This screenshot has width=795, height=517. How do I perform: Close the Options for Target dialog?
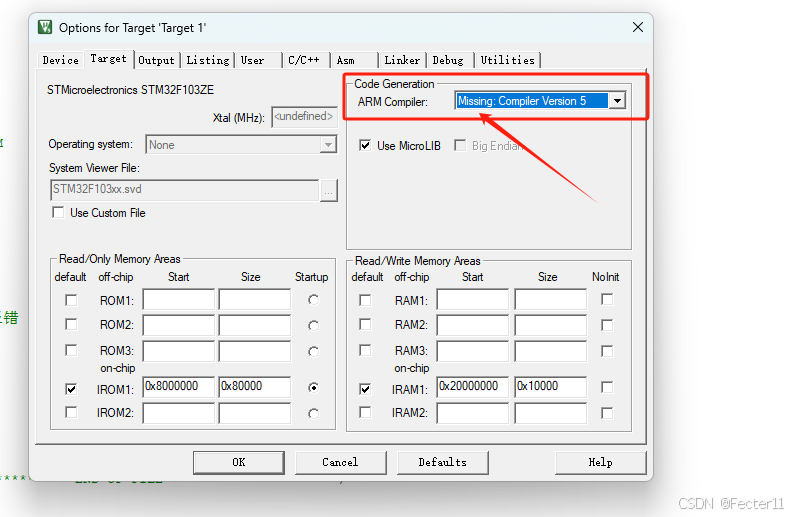click(638, 27)
